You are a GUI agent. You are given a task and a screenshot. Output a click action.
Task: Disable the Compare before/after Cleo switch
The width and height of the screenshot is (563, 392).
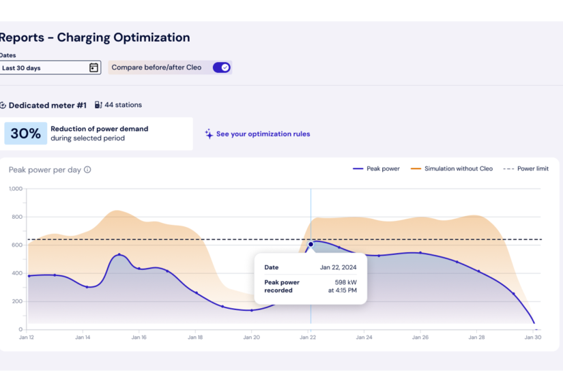(x=221, y=67)
